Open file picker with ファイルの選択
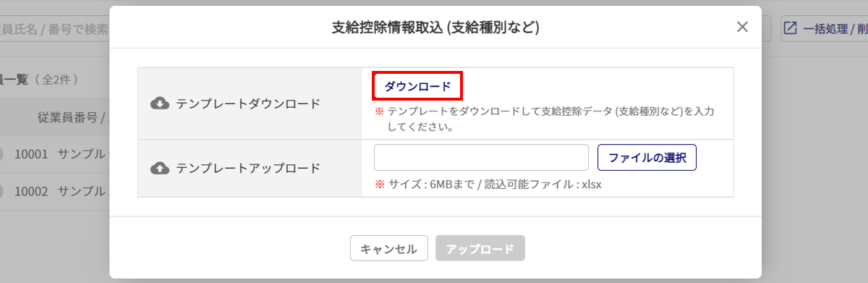 (x=647, y=157)
